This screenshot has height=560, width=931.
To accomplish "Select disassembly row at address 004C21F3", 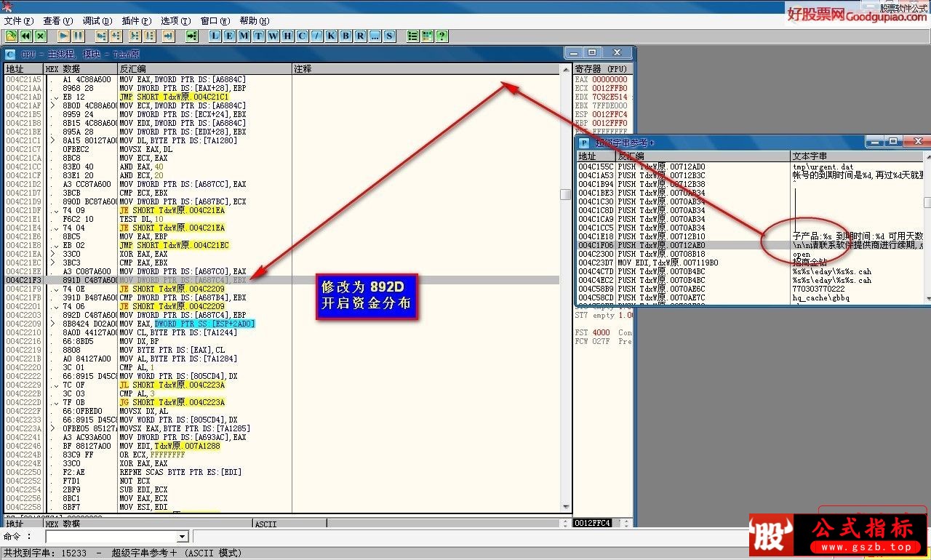I will tap(281, 280).
